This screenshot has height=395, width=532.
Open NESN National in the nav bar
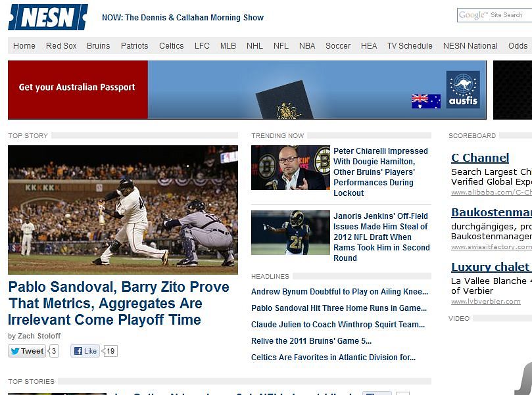(x=470, y=46)
